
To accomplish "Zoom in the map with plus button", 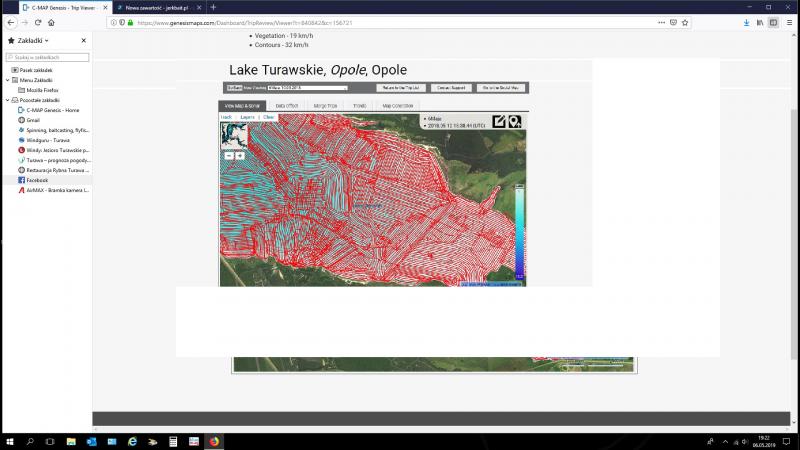I will pyautogui.click(x=240, y=156).
